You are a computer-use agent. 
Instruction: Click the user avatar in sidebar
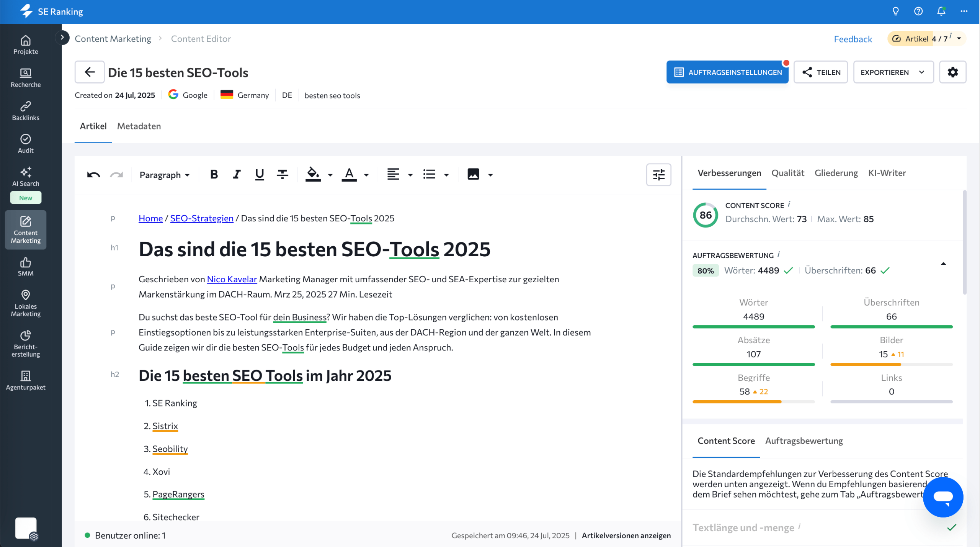(26, 528)
